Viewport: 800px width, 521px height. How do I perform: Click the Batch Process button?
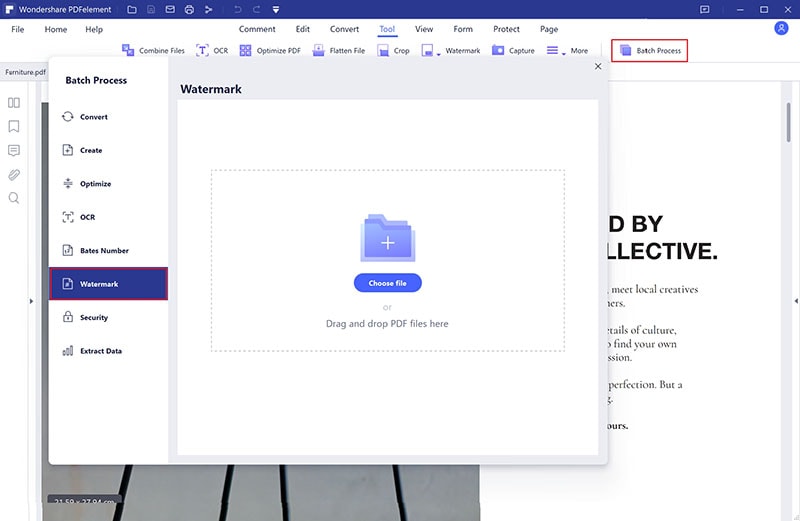point(649,51)
